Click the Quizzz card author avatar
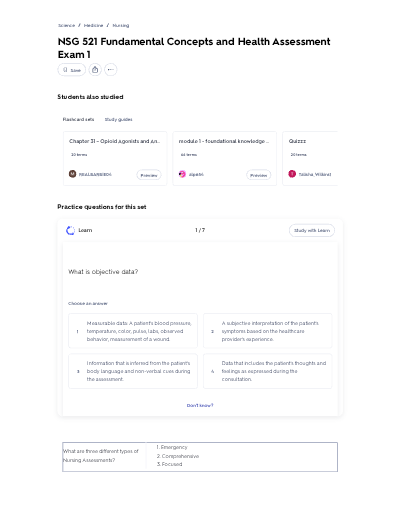This screenshot has width=400, height=517. coord(292,174)
